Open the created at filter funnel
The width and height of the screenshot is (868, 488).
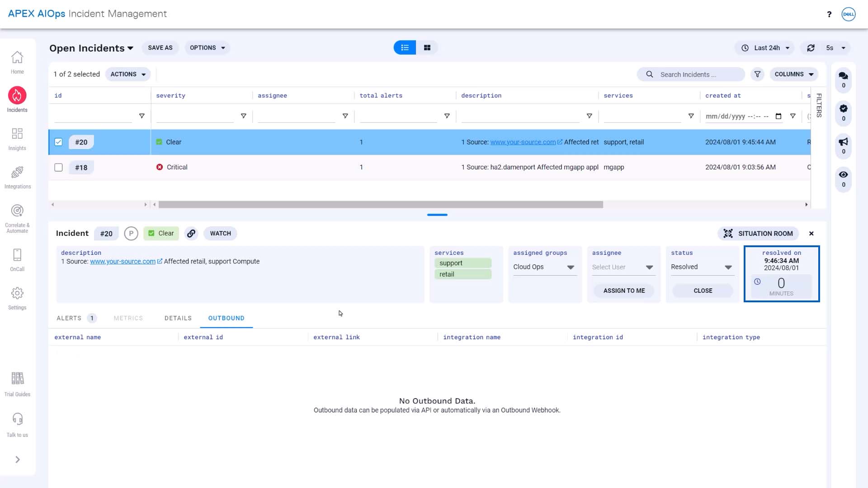(x=793, y=116)
